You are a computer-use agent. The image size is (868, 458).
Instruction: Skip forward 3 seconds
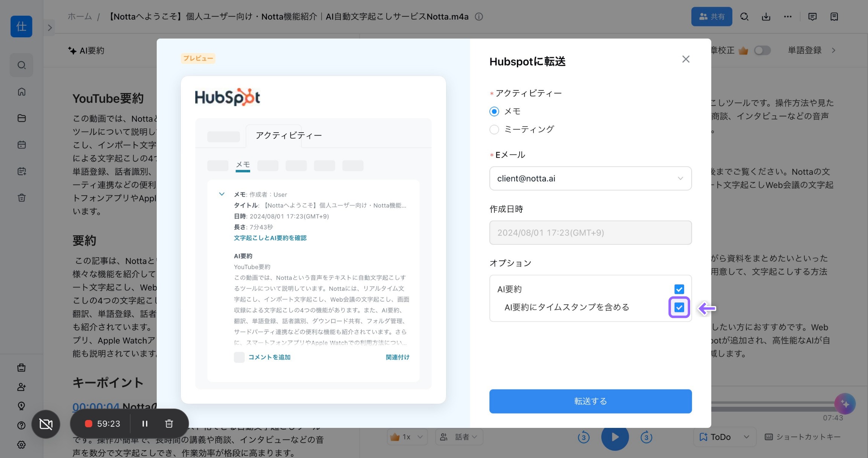click(x=646, y=437)
